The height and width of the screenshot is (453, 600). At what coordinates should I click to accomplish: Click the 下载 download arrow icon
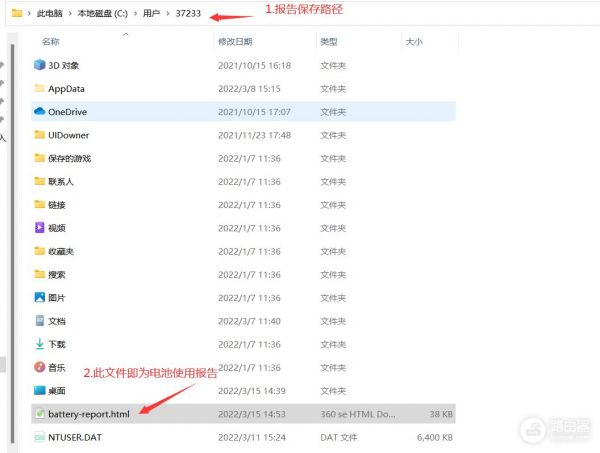click(39, 344)
